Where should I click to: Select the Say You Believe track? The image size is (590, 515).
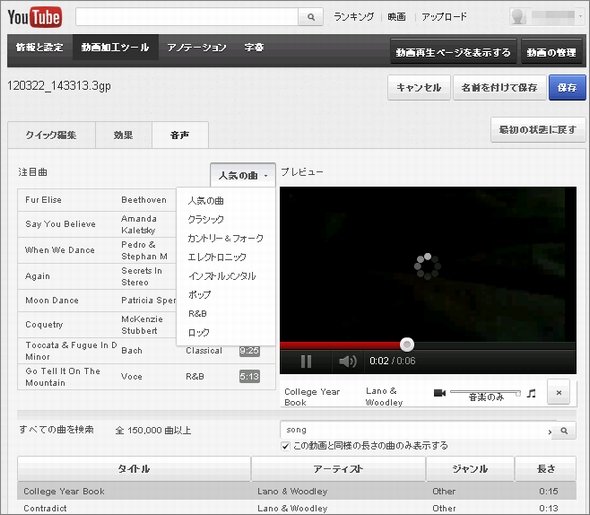(97, 224)
